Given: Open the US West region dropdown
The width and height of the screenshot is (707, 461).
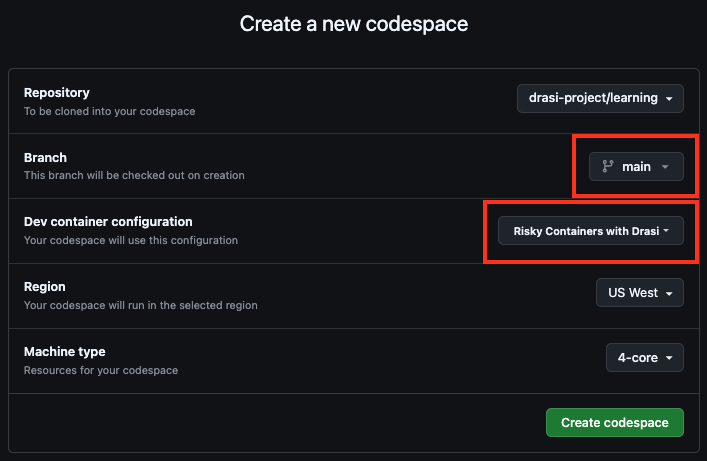Looking at the screenshot, I should click(x=639, y=293).
